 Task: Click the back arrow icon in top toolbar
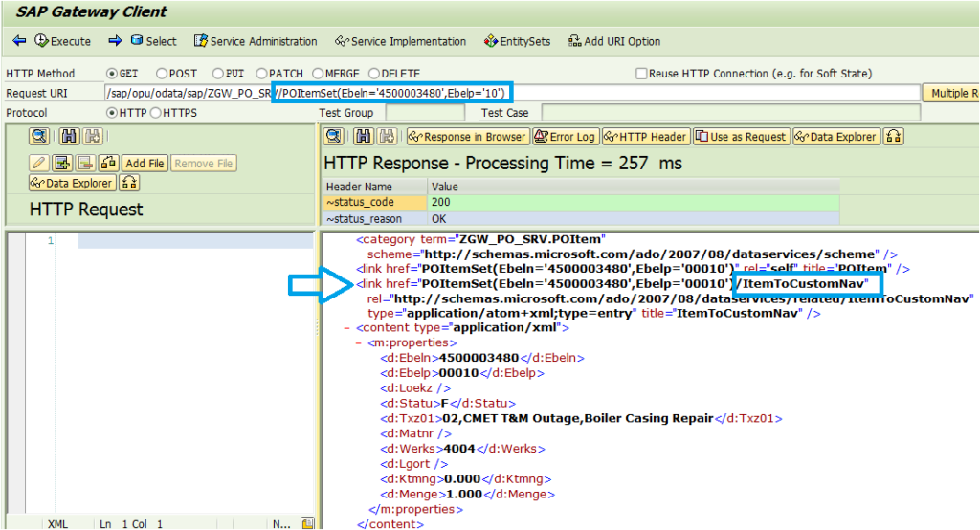tap(19, 41)
